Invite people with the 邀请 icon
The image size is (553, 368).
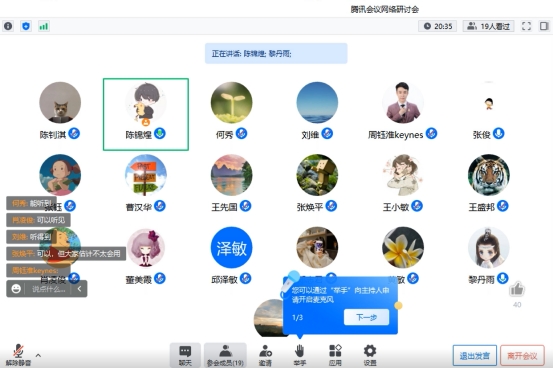point(265,355)
